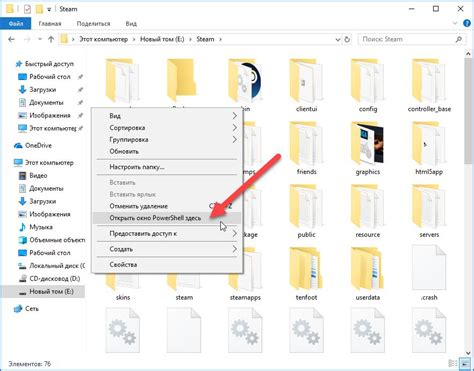Screen dimensions: 474x371
Task: Open the clientui folder
Action: (x=306, y=86)
